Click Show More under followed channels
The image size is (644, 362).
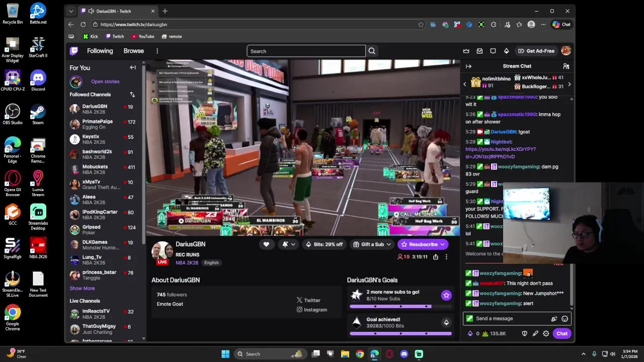(82, 289)
